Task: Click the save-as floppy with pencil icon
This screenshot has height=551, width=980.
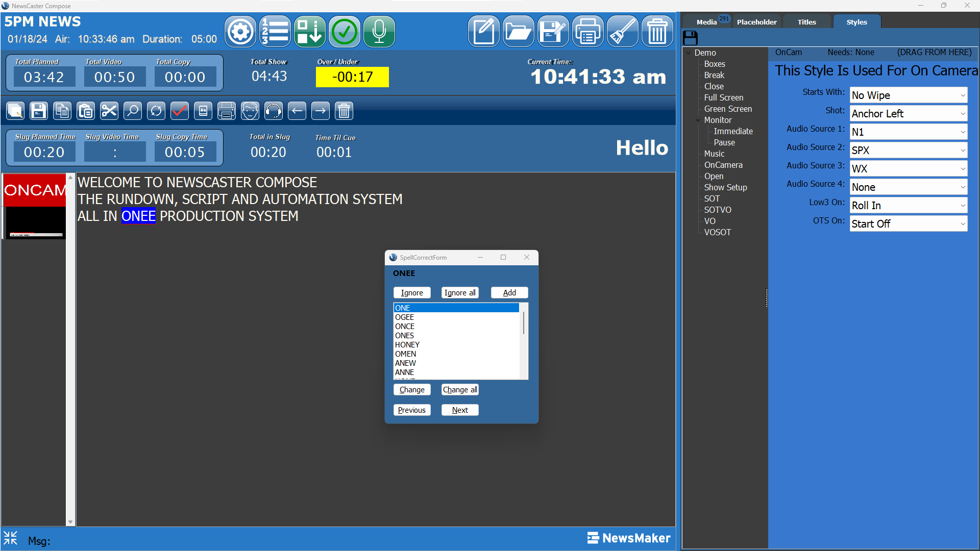Action: 553,32
